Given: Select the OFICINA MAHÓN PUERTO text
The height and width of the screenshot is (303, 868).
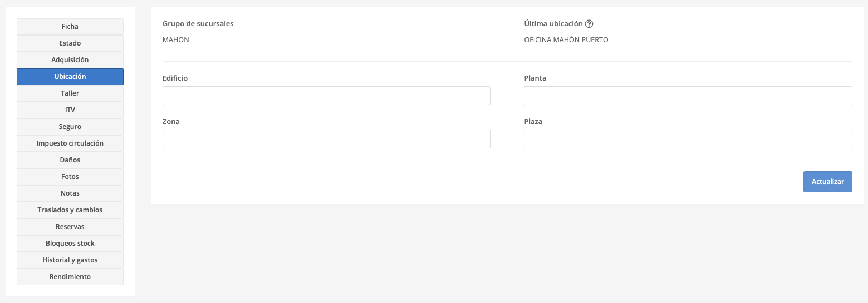Looking at the screenshot, I should click(566, 40).
